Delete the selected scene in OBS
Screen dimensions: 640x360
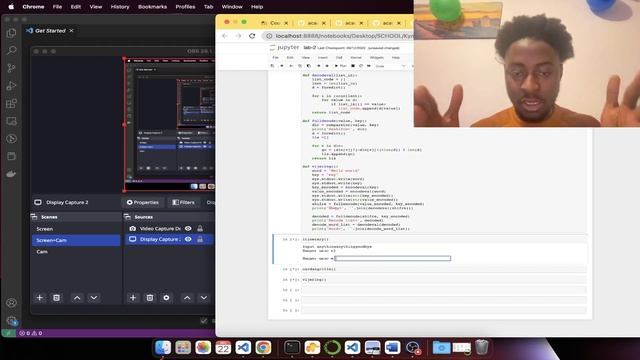(56, 298)
